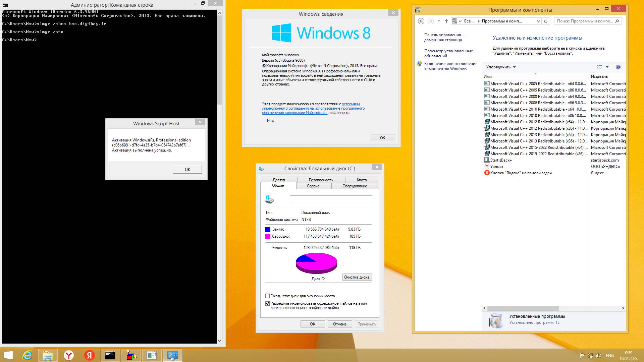The image size is (644, 362).
Task: Click the speaker volume tray icon
Action: [x=599, y=356]
